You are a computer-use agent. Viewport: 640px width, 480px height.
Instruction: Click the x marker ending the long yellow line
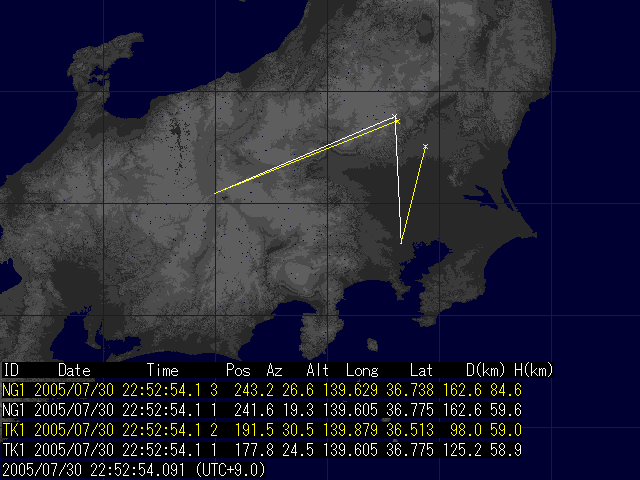(x=397, y=121)
